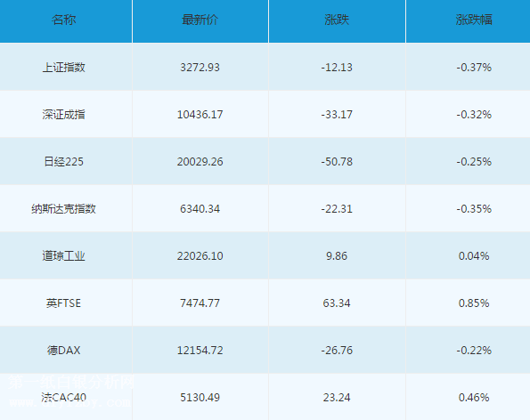Screen dimensions: 530x420
Task: Click the 第一纸白银分析网 watermark
Action: [x=71, y=383]
